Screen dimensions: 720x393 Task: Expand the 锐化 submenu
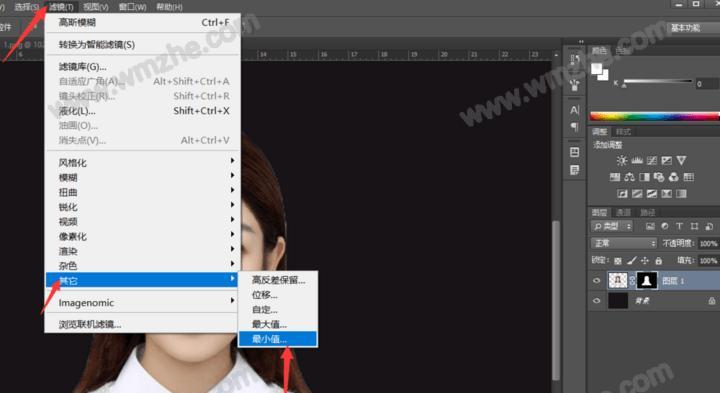coord(142,207)
